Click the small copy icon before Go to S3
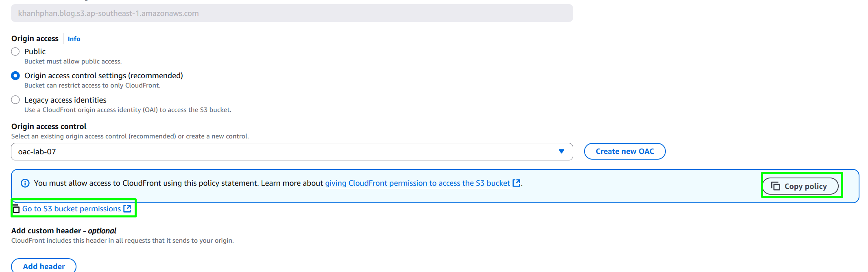Screen dimensions: 868x272 click(16, 209)
